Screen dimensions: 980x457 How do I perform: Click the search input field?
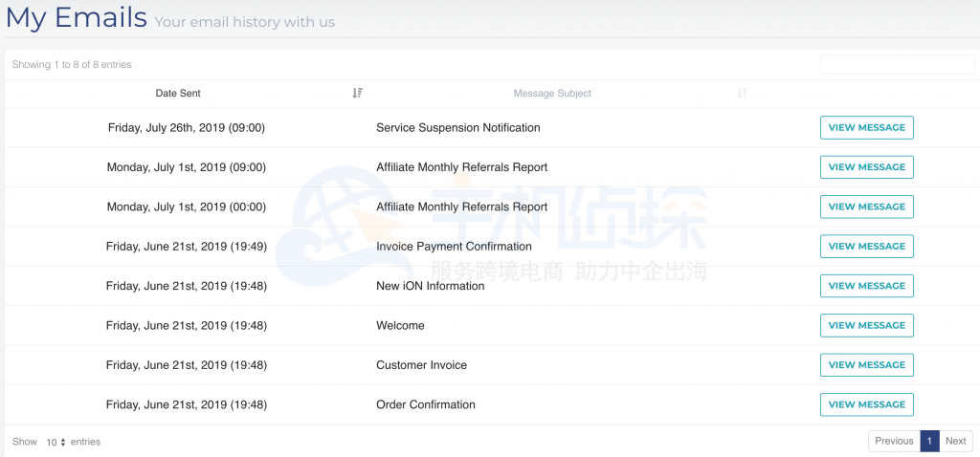click(x=897, y=65)
